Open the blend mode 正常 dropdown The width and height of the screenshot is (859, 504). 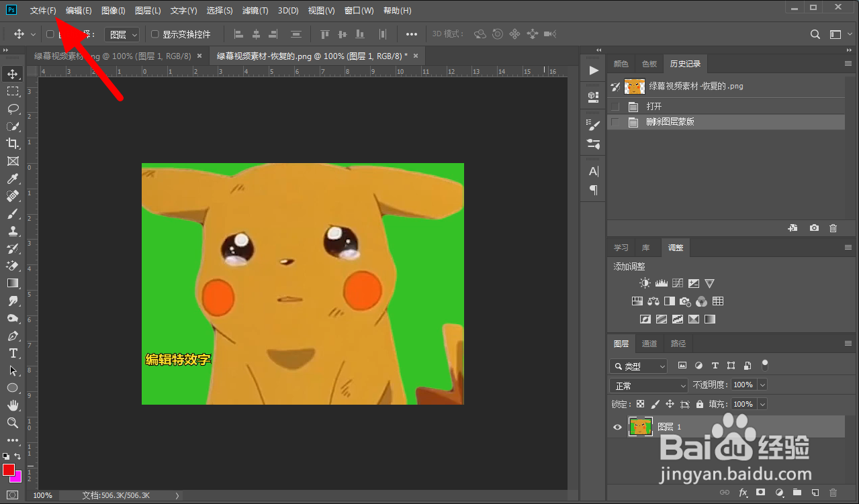pyautogui.click(x=649, y=386)
